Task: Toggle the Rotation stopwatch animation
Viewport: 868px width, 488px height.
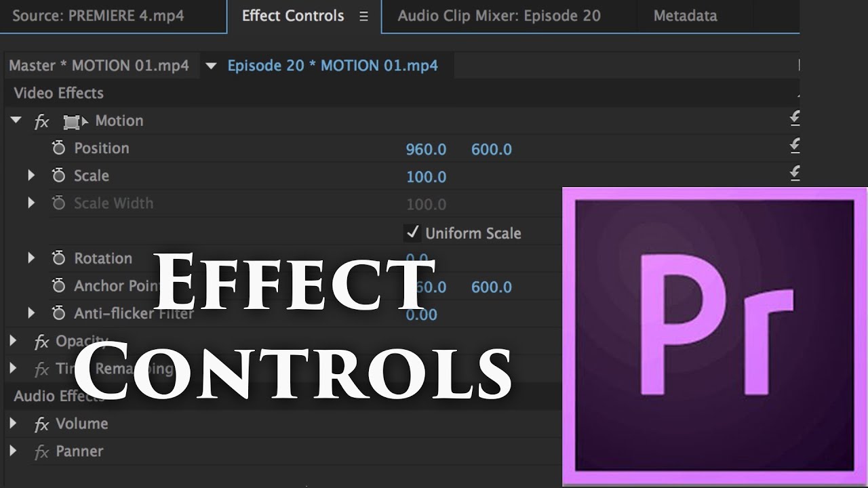Action: [59, 259]
